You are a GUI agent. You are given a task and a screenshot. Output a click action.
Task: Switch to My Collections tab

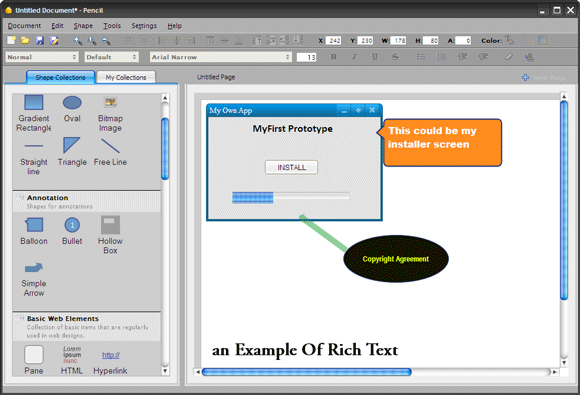click(x=126, y=77)
